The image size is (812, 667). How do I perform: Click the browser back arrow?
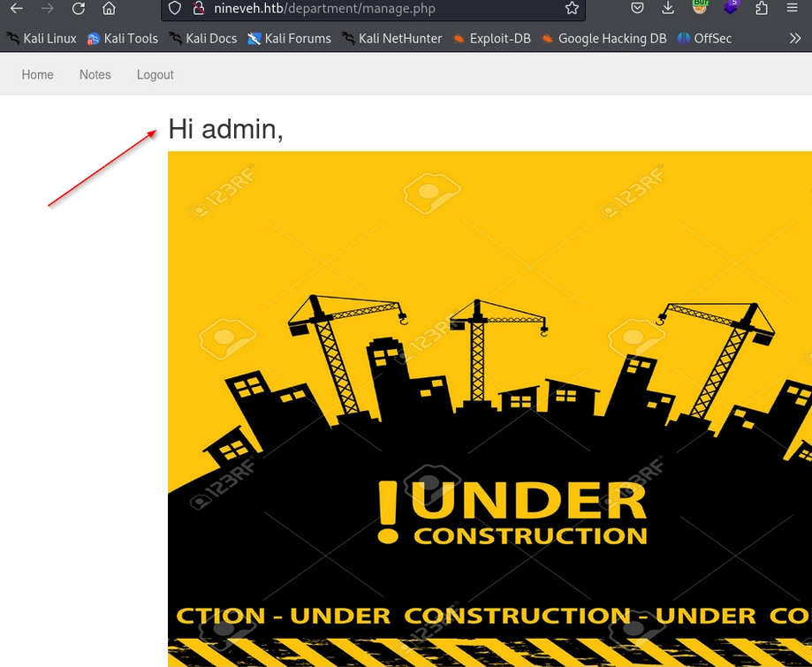(x=16, y=9)
